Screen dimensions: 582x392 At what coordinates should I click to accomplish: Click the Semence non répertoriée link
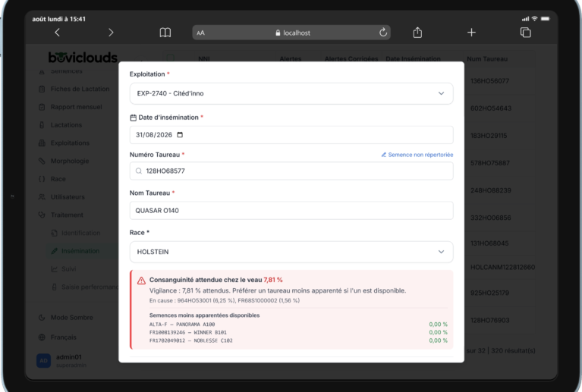click(417, 155)
